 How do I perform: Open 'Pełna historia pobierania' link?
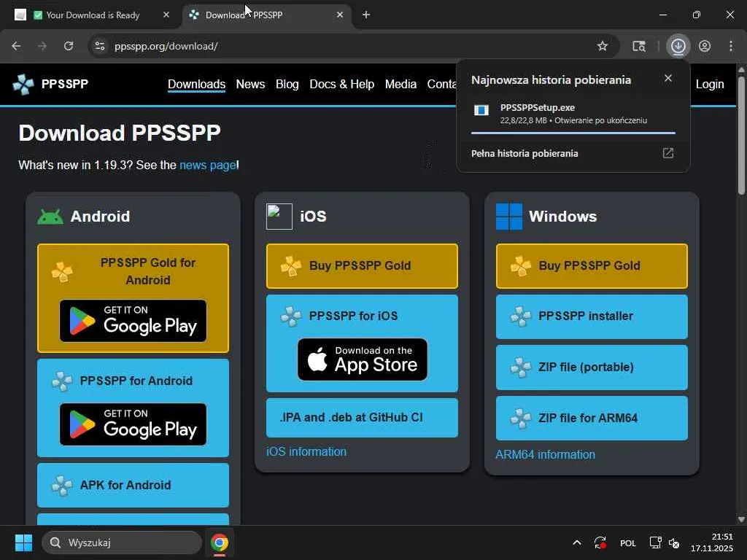(525, 153)
